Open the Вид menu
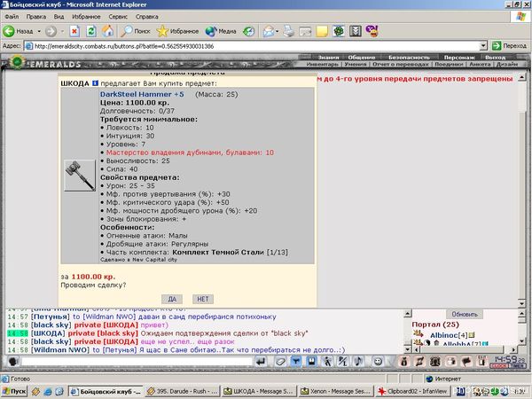 click(59, 17)
